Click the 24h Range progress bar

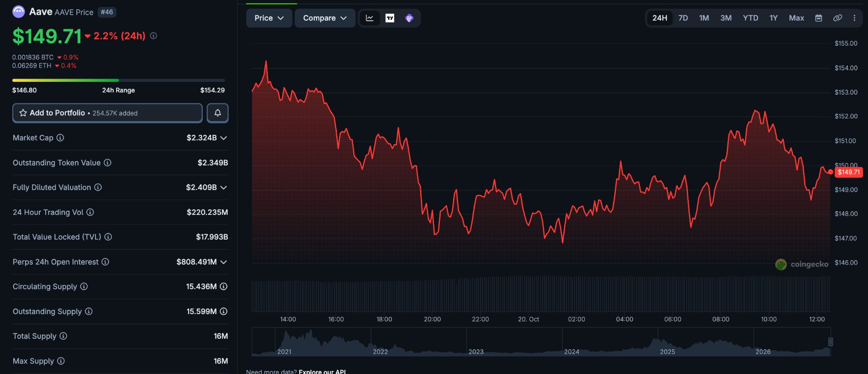119,80
